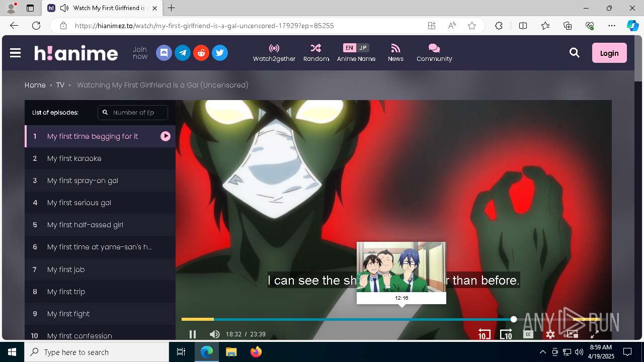Click the Login button
Image resolution: width=644 pixels, height=362 pixels.
(x=609, y=53)
